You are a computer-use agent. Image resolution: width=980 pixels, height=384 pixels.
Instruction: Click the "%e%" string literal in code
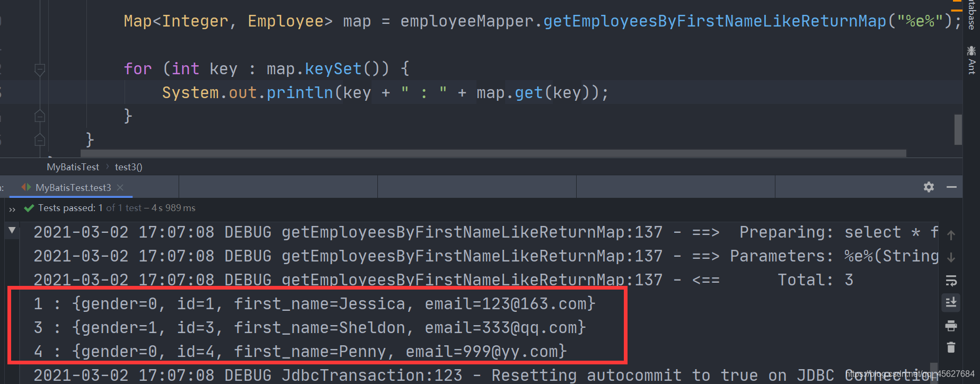tap(920, 21)
